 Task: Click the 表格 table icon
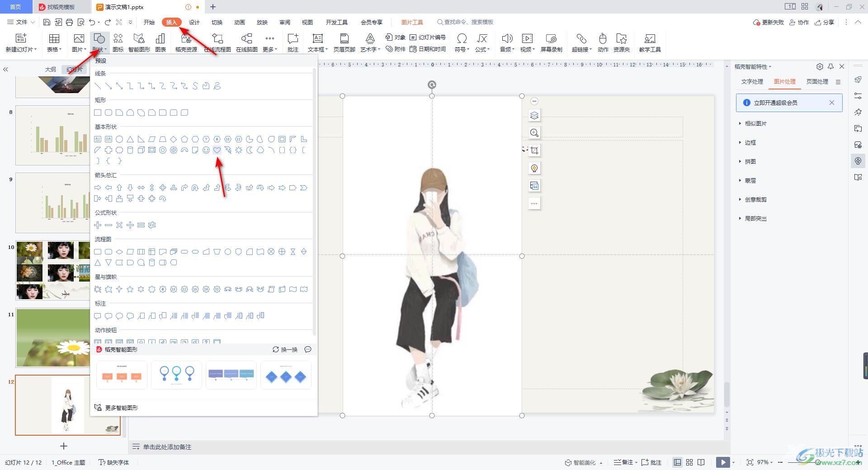tap(54, 43)
